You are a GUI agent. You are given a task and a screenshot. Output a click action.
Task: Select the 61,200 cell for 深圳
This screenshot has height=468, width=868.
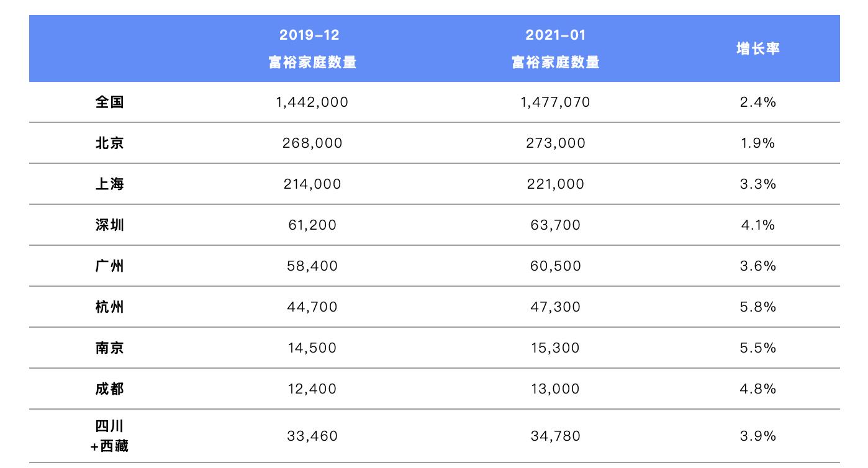point(312,225)
